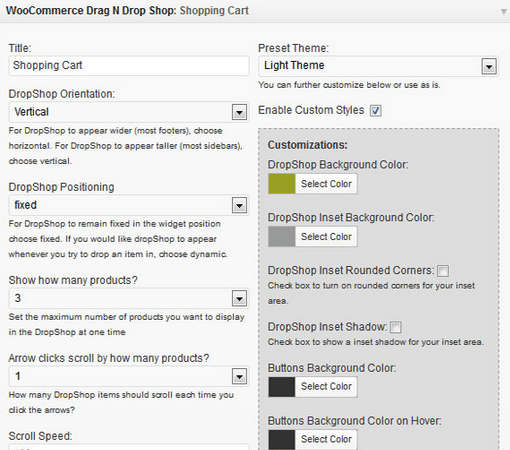Click the gray Inset Background Color swatch
This screenshot has width=510, height=450.
[282, 237]
